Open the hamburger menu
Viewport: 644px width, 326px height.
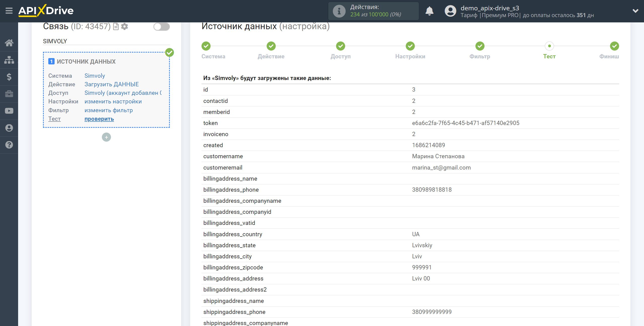click(x=9, y=11)
